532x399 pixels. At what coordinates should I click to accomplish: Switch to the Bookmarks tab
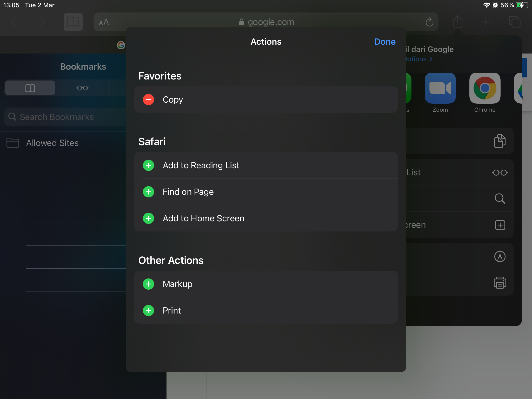click(x=30, y=88)
